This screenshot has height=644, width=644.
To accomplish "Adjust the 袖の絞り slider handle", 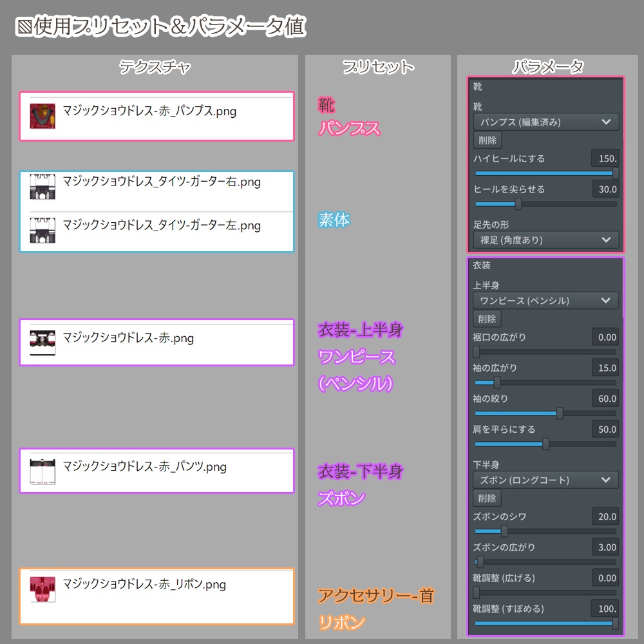I will pyautogui.click(x=560, y=413).
